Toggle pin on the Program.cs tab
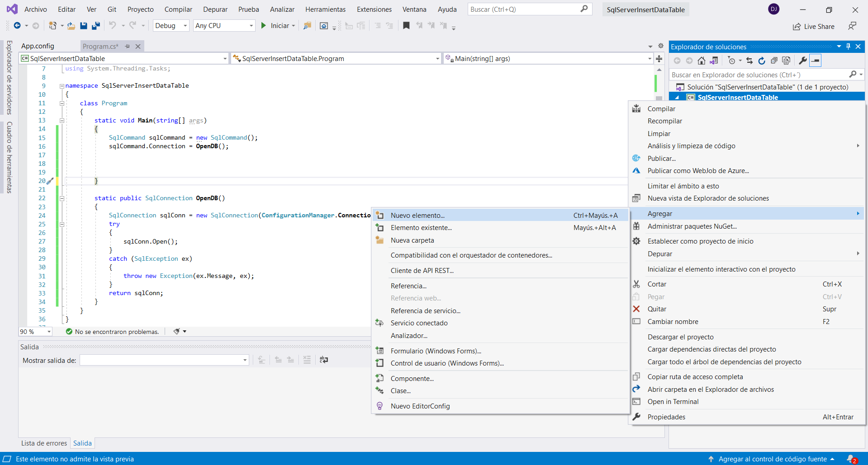Screen dimensions: 868x465 click(x=128, y=47)
